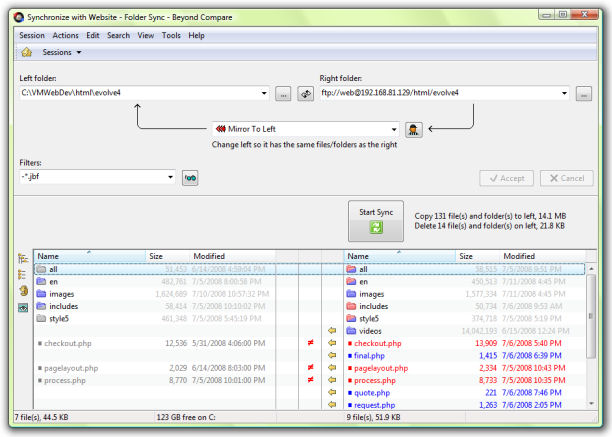Screen dimensions: 612x437
Task: Select request.php in the right pane
Action: pyautogui.click(x=464, y=405)
